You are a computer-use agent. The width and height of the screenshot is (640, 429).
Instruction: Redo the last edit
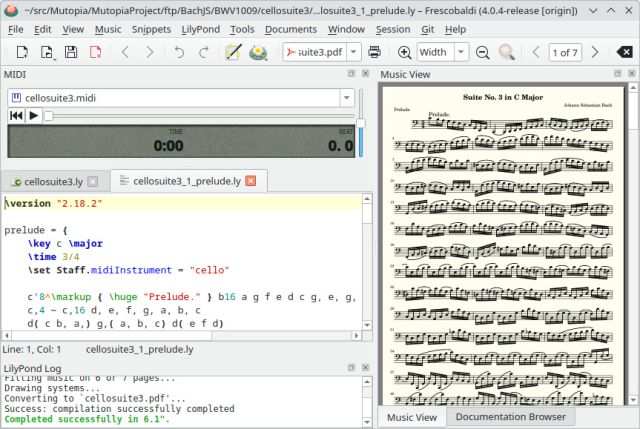click(x=203, y=52)
